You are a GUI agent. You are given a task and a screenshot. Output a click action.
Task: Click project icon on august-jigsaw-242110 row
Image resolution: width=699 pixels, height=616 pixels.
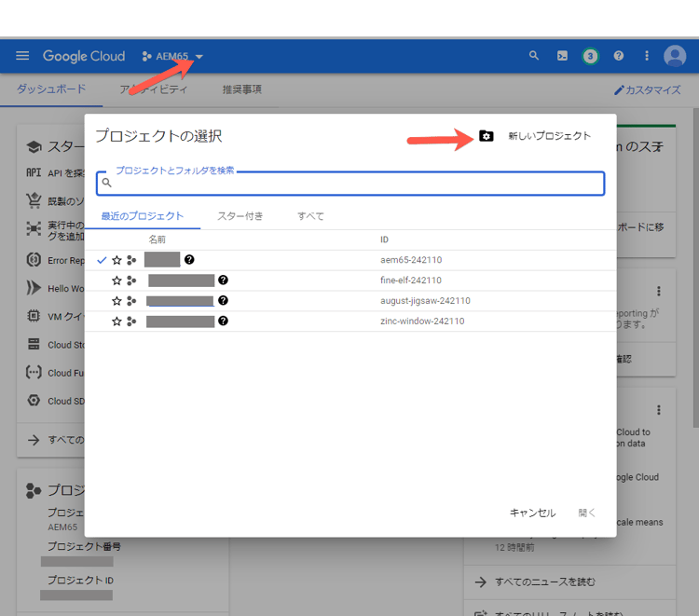point(131,301)
